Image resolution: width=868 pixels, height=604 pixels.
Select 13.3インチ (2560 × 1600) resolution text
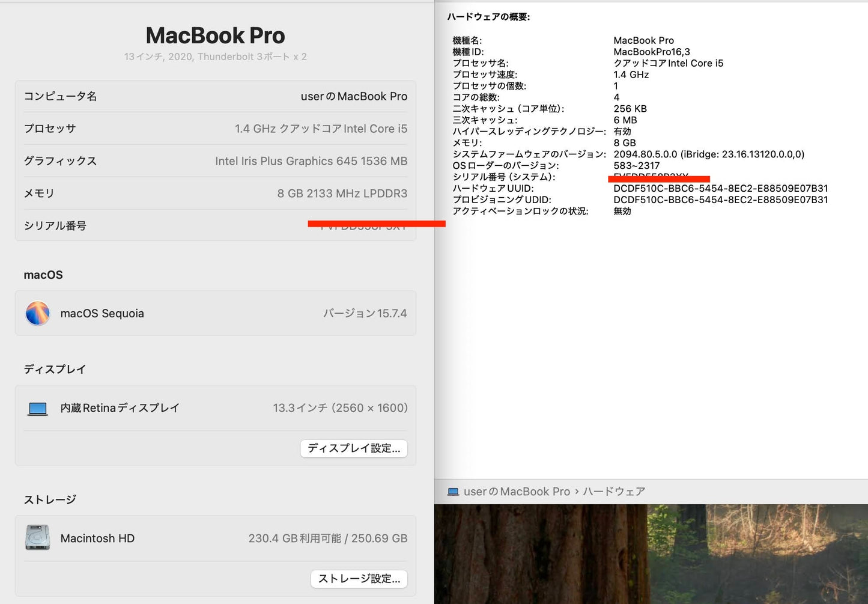pos(340,408)
